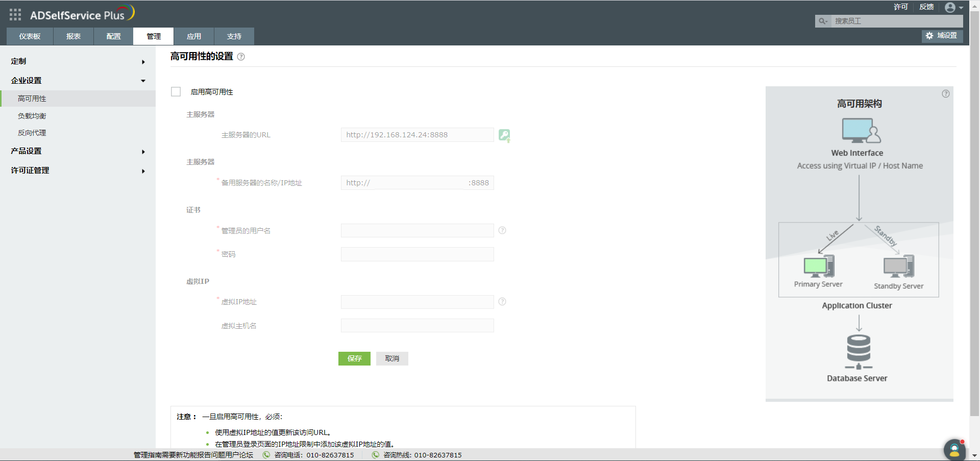Screen dimensions: 980x461
Task: Click inside the 虚拟主机名 input field
Action: pyautogui.click(x=416, y=325)
